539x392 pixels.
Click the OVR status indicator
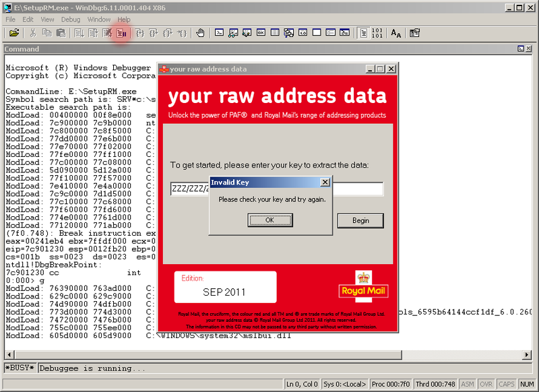pos(486,384)
